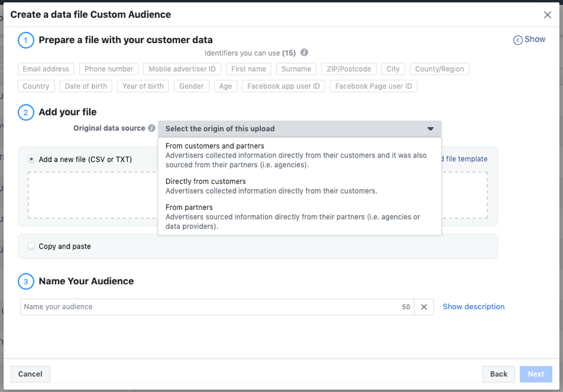The image size is (563, 392).
Task: Click the Cancel button
Action: (x=30, y=374)
